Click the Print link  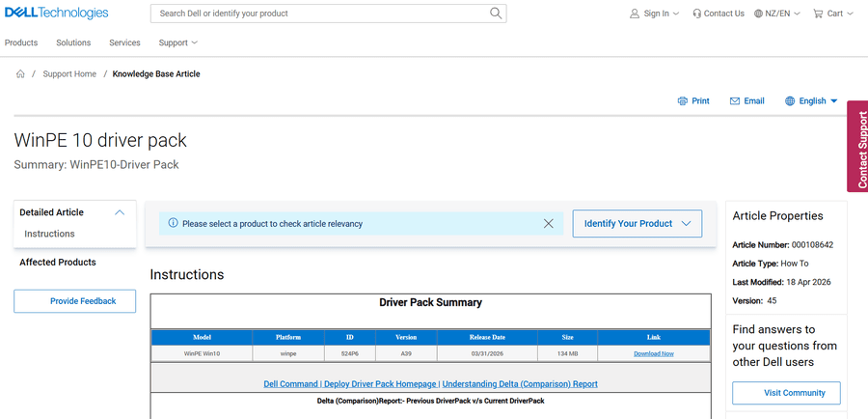click(x=700, y=100)
